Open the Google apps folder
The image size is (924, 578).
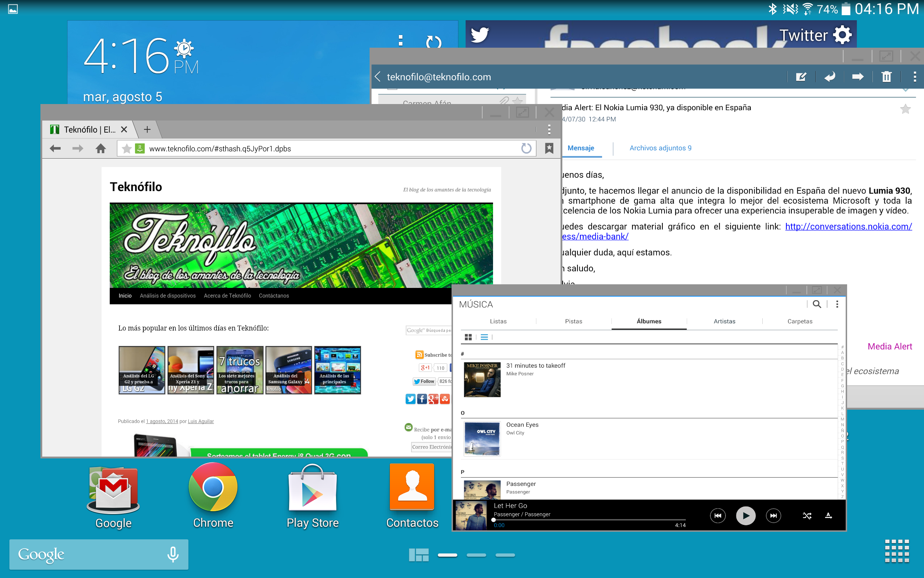click(113, 496)
